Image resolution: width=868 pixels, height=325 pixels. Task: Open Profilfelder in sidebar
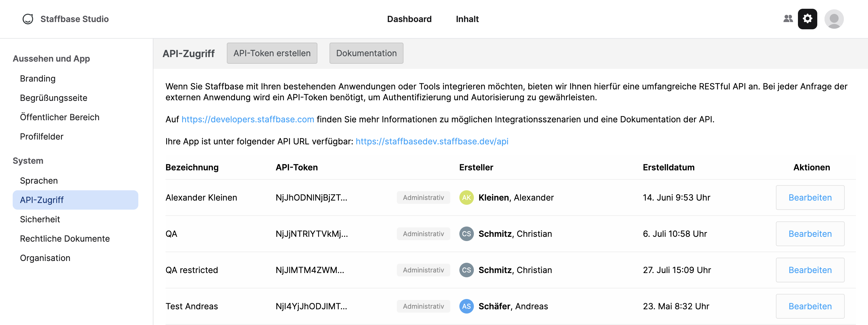tap(42, 137)
